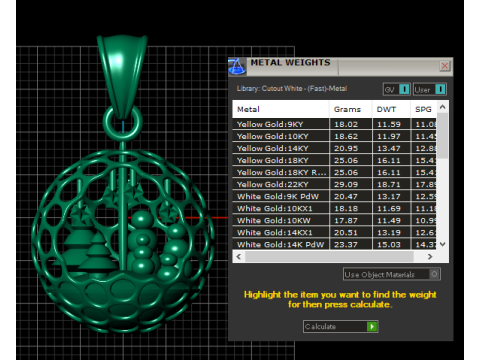Click the list scroll up arrow
480x360 pixels.
[x=443, y=107]
